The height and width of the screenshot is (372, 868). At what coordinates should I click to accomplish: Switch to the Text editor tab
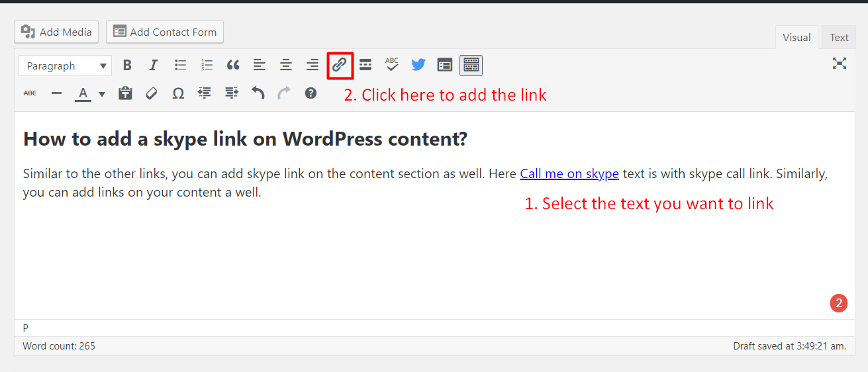pos(839,37)
